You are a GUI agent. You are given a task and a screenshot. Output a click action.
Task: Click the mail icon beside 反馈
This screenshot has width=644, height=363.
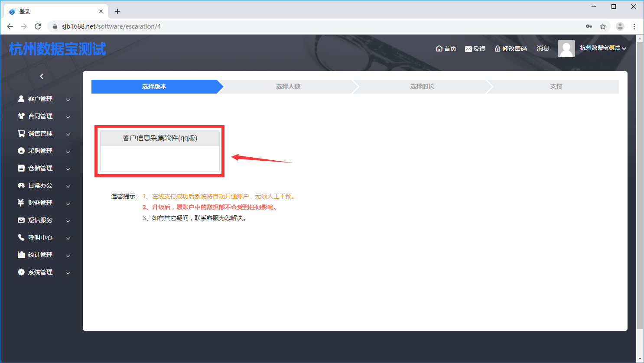(x=468, y=49)
